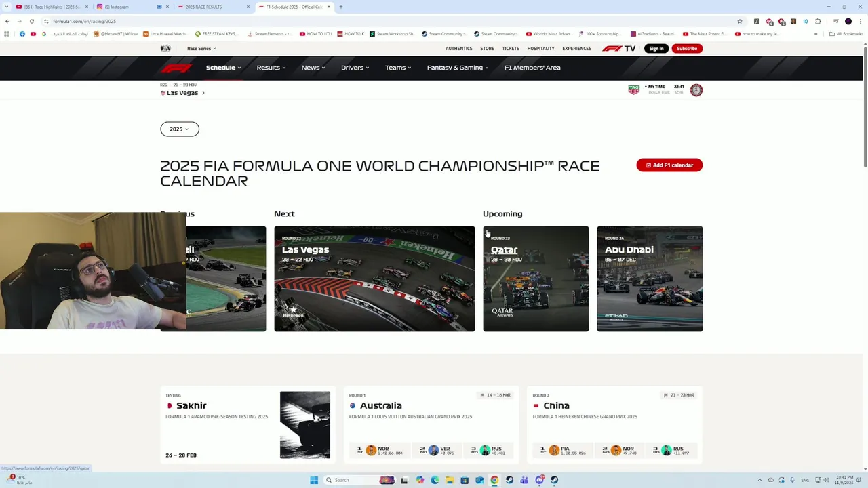Viewport: 868px width, 488px height.
Task: Open File Explorer from taskbar
Action: click(x=450, y=480)
